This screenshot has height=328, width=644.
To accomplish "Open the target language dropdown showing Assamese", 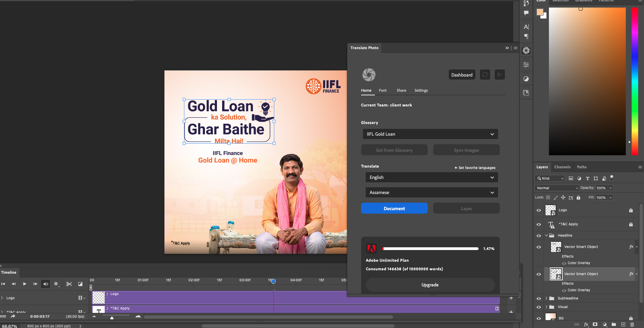I will coord(432,192).
